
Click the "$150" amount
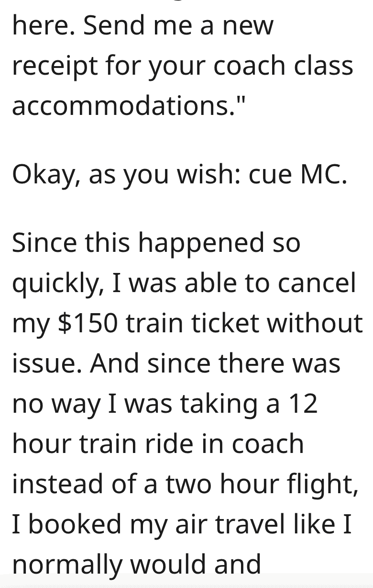(88, 323)
